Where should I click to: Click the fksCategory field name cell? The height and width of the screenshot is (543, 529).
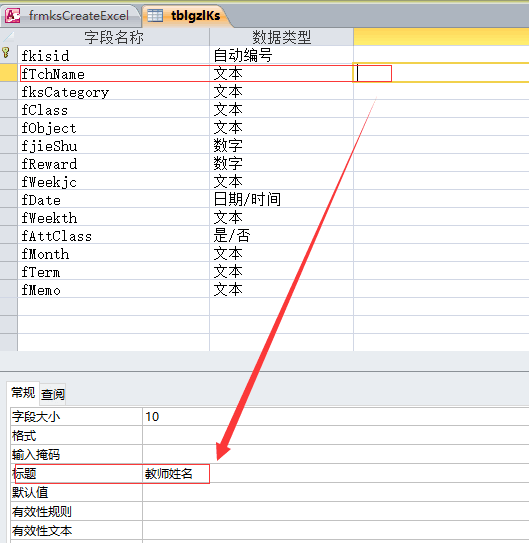point(114,91)
